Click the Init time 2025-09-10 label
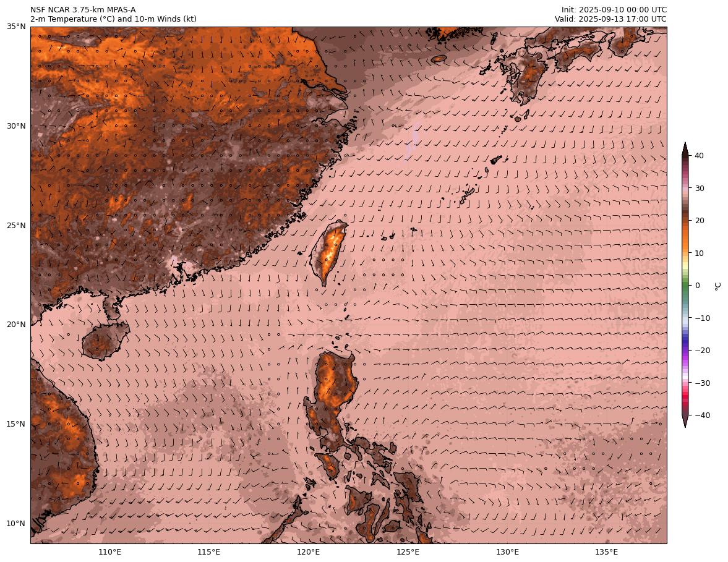This screenshot has height=562, width=728. (x=614, y=10)
